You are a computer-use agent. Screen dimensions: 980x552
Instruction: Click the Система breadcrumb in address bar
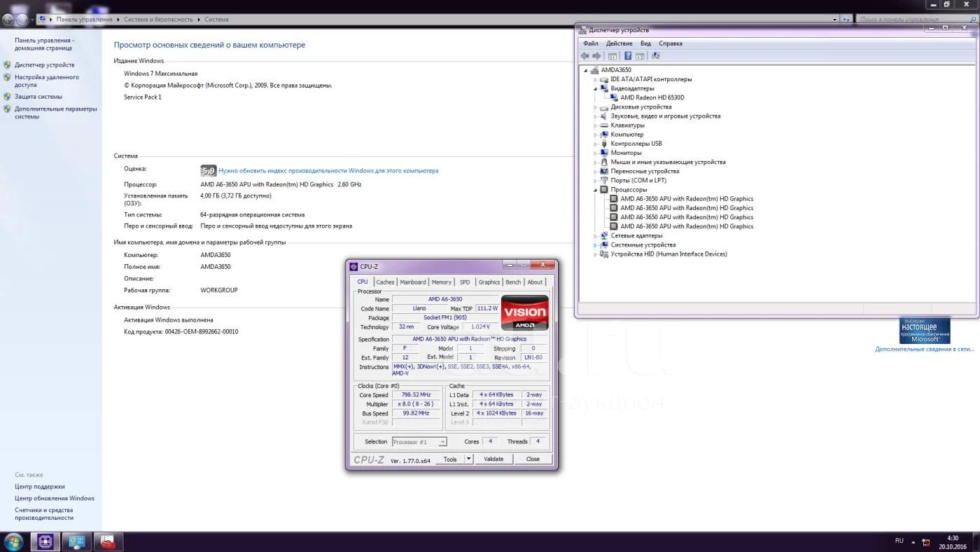(x=217, y=20)
